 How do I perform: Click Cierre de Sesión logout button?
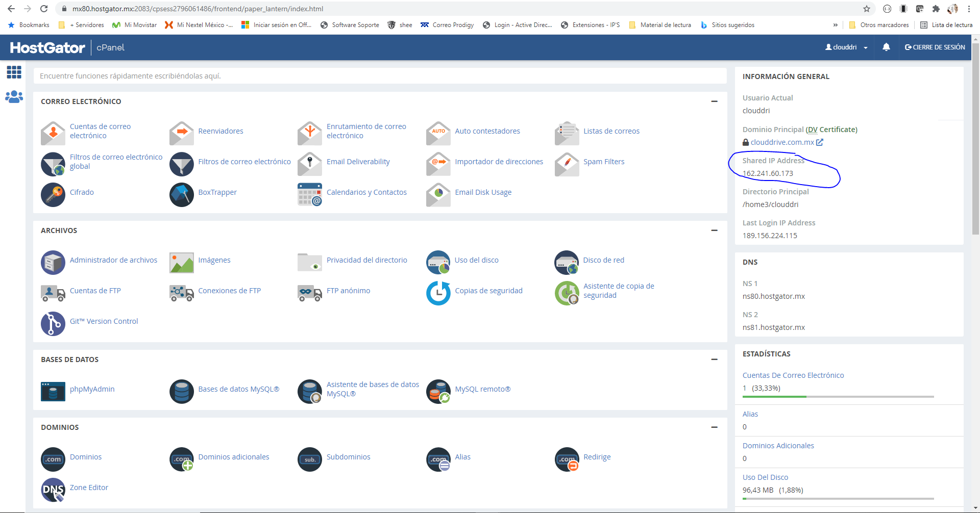coord(935,47)
